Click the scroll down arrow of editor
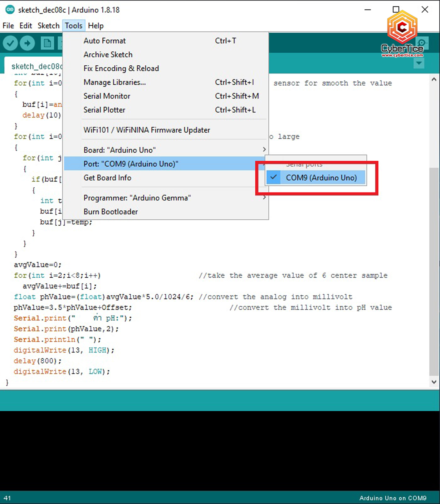Screen dimensions: 440x504 point(434,382)
